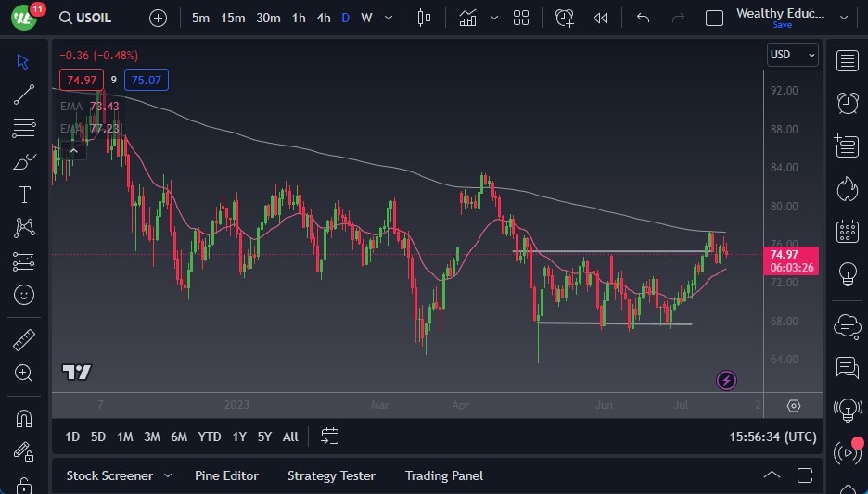The image size is (868, 494).
Task: Select the trend line drawing tool
Action: [24, 95]
